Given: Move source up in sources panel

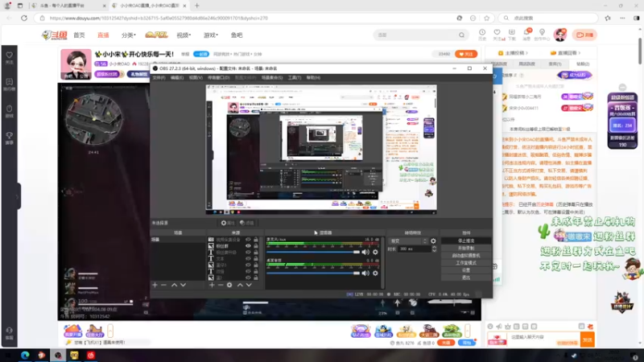Looking at the screenshot, I should 240,285.
